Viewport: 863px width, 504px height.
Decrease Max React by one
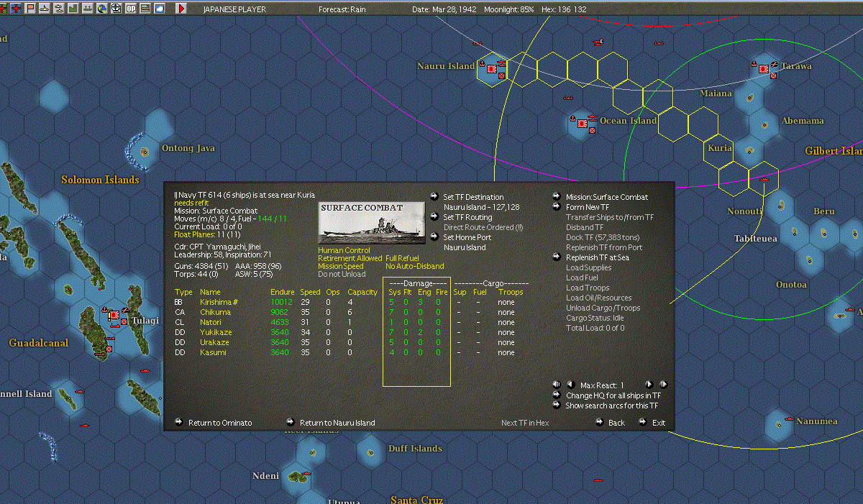[570, 385]
